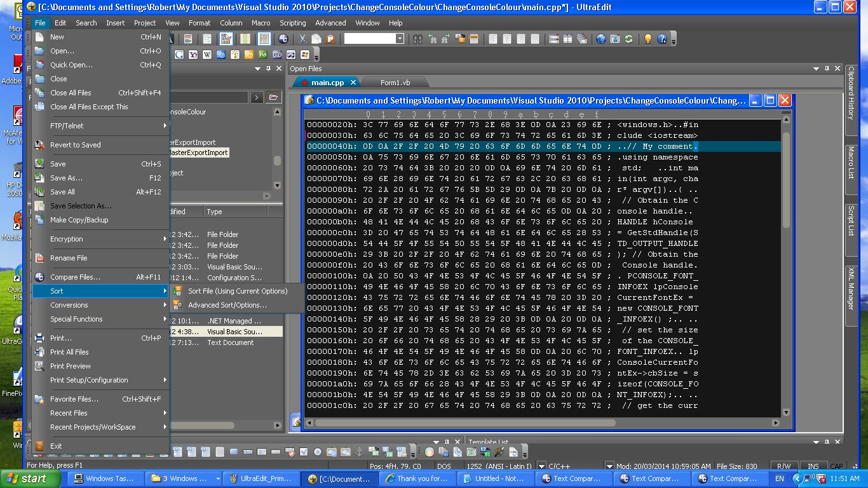
Task: Toggle the R/W read-write status indicator
Action: point(783,466)
